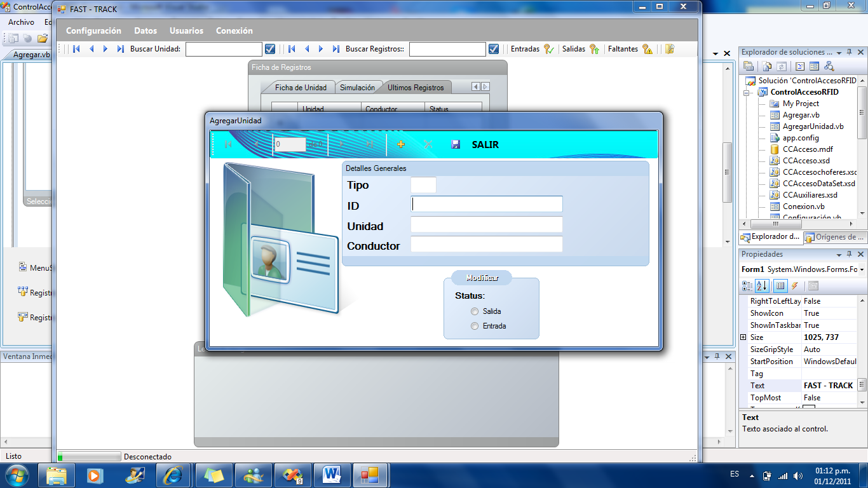
Task: Switch to the Ultimos Registros tab
Action: (x=416, y=88)
